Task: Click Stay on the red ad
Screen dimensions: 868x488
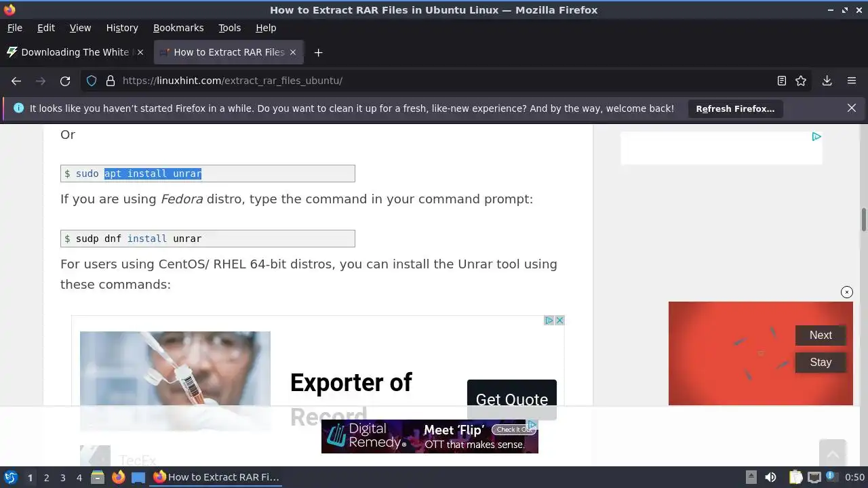Action: 821,362
